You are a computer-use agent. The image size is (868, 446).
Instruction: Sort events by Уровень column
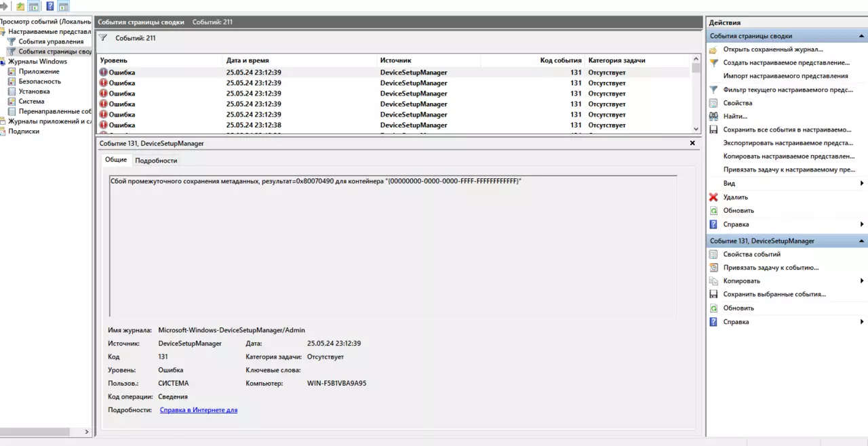pyautogui.click(x=160, y=60)
